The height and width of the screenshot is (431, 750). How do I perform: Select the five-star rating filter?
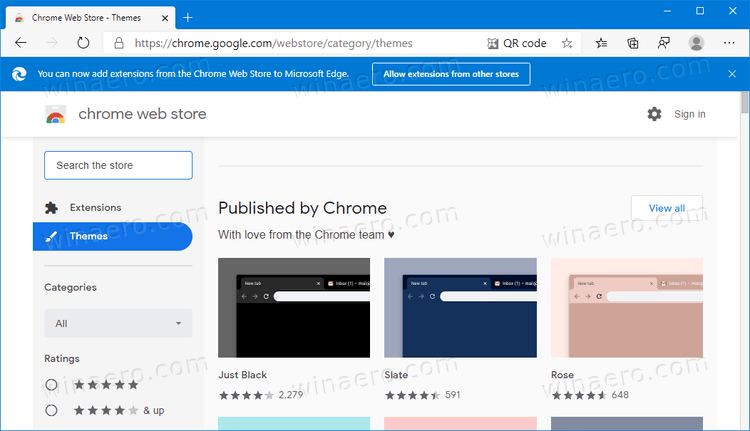51,385
